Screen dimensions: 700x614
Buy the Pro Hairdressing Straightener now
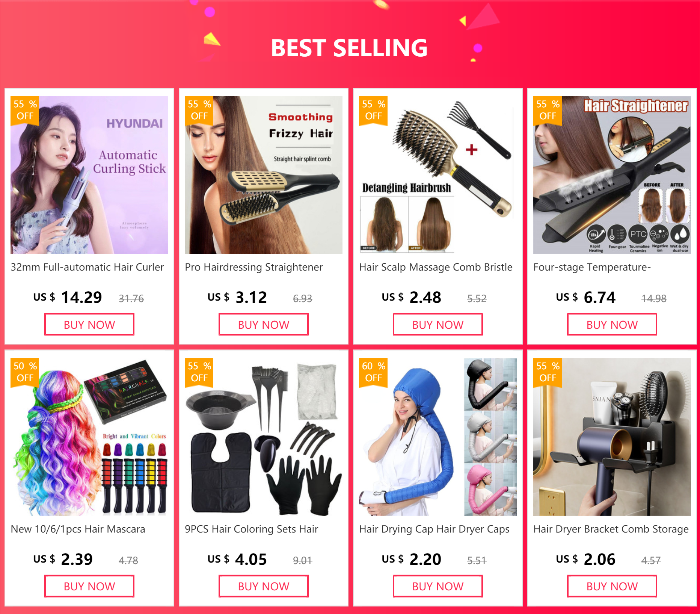pyautogui.click(x=264, y=325)
